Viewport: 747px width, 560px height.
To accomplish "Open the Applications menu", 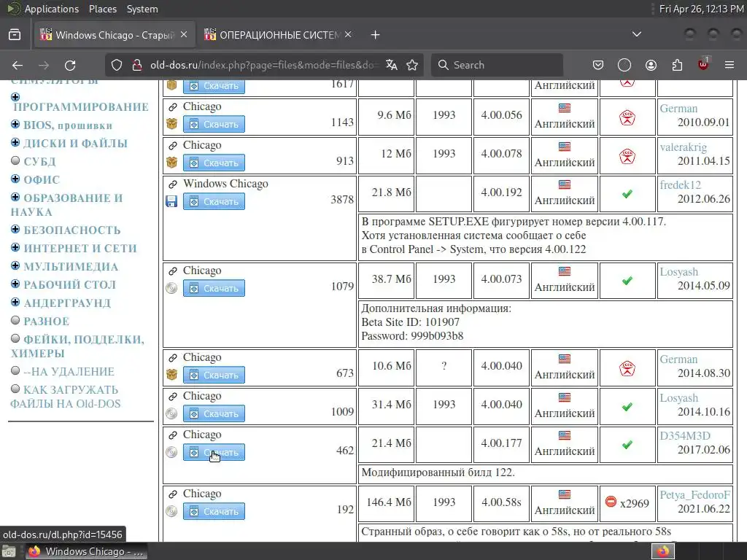I will tap(52, 9).
